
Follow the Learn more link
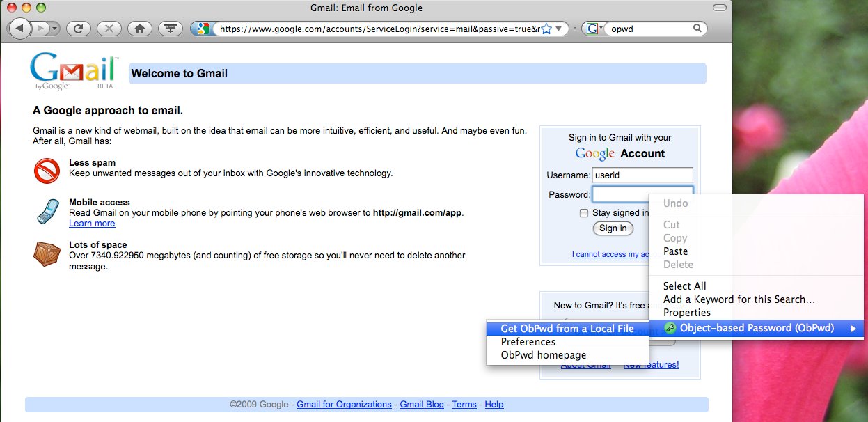coord(92,224)
